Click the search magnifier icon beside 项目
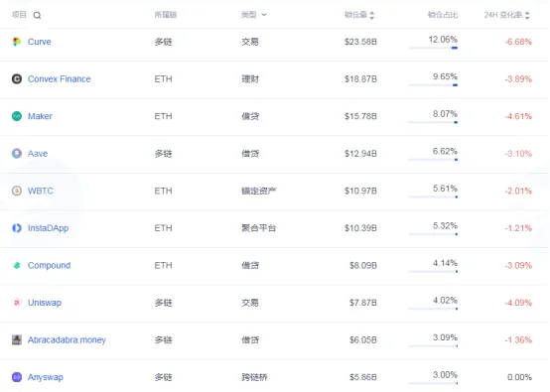 pos(37,15)
